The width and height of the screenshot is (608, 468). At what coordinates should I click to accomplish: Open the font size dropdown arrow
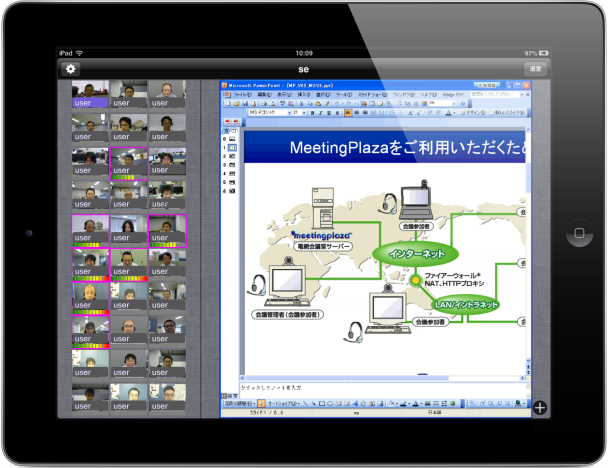[304, 113]
